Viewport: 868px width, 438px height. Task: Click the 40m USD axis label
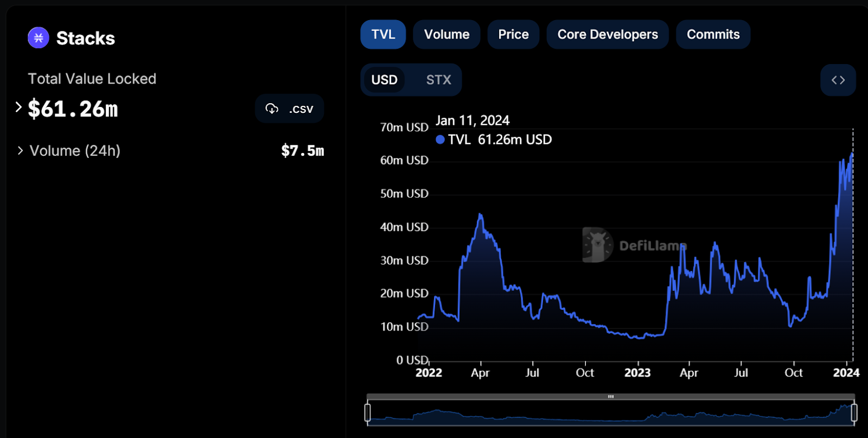tap(404, 227)
